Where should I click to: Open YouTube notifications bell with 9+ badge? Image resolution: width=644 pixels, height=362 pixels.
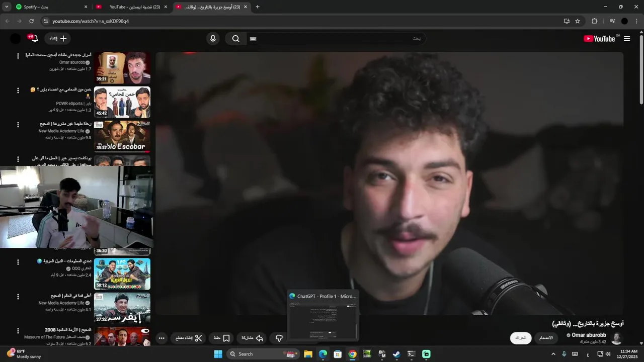(x=34, y=39)
